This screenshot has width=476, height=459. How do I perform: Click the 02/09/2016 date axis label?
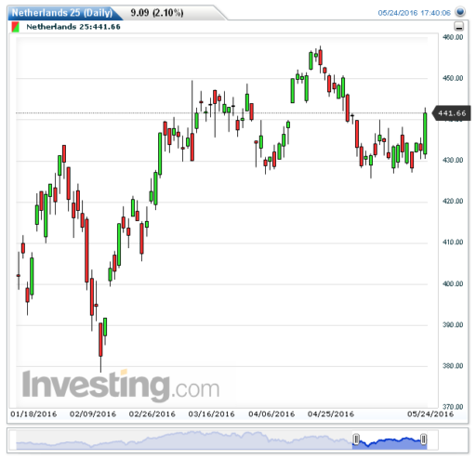point(93,414)
